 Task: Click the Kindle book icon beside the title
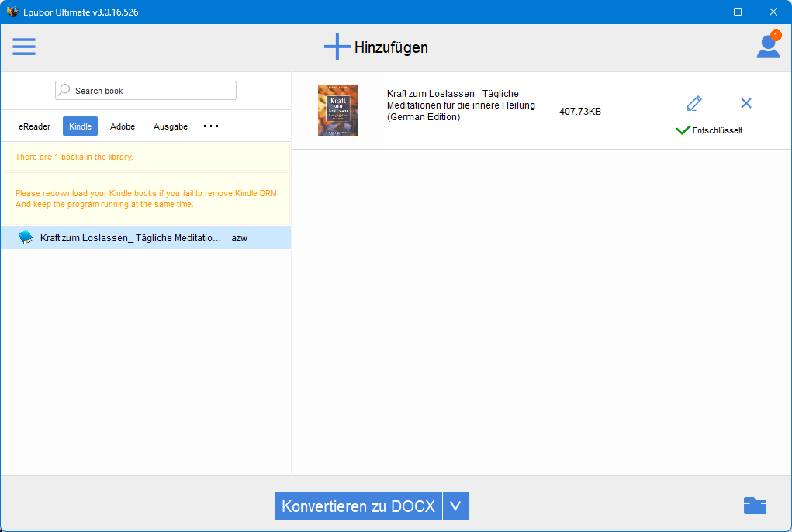(24, 237)
